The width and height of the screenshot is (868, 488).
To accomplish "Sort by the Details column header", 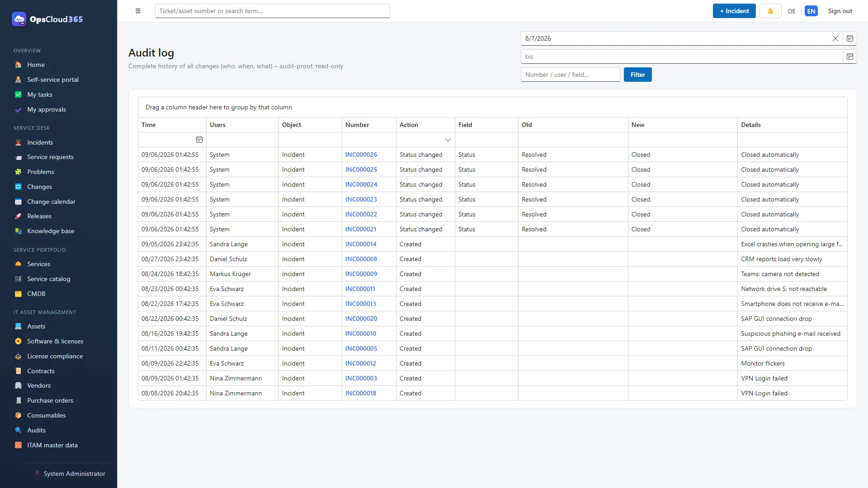I will tap(792, 125).
